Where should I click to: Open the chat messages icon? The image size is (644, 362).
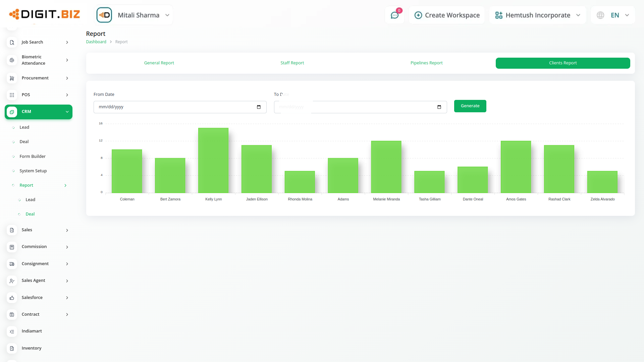(394, 15)
